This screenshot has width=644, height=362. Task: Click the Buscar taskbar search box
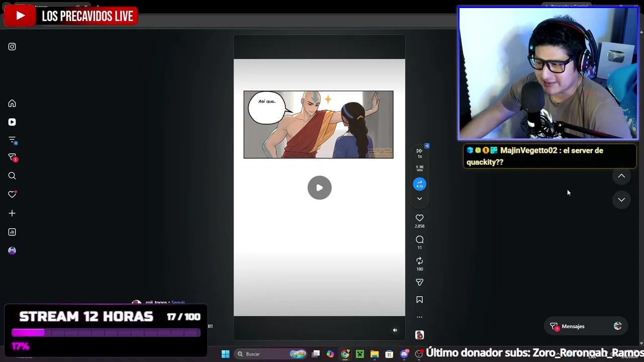click(272, 354)
